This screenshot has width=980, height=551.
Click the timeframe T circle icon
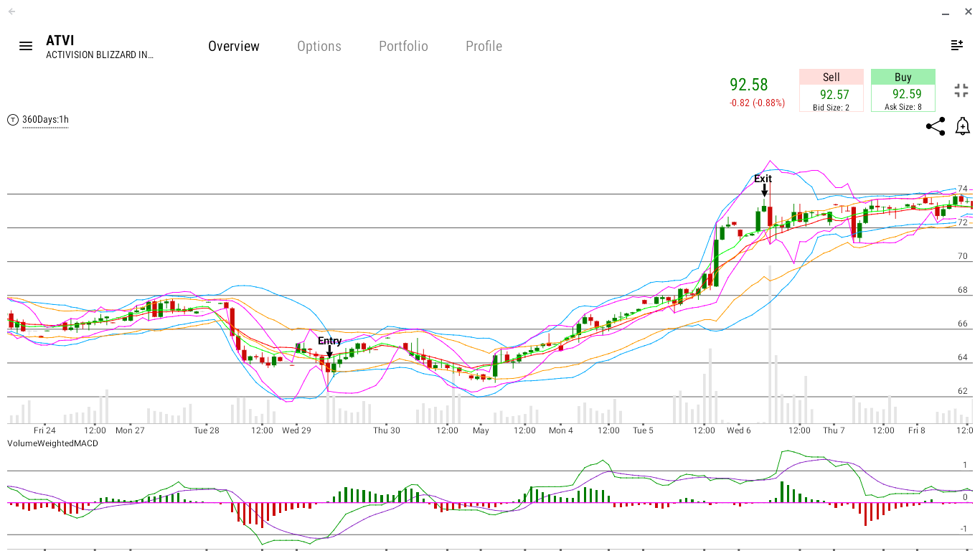click(13, 120)
